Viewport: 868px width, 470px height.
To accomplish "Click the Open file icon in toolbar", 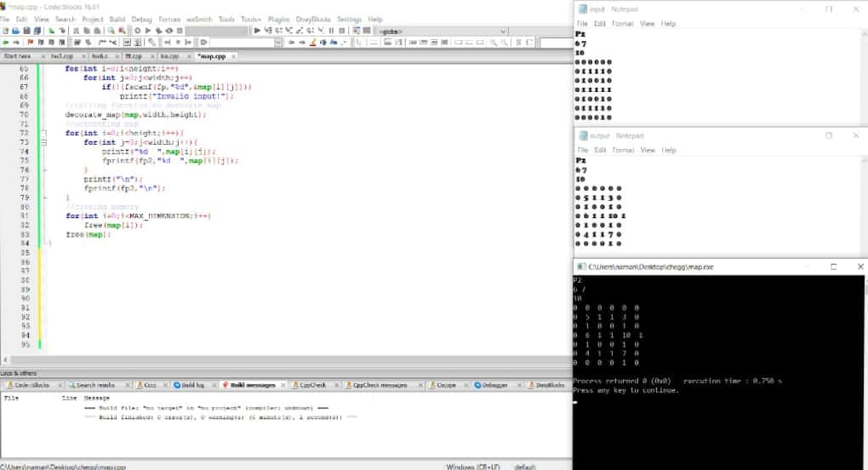I will [15, 31].
